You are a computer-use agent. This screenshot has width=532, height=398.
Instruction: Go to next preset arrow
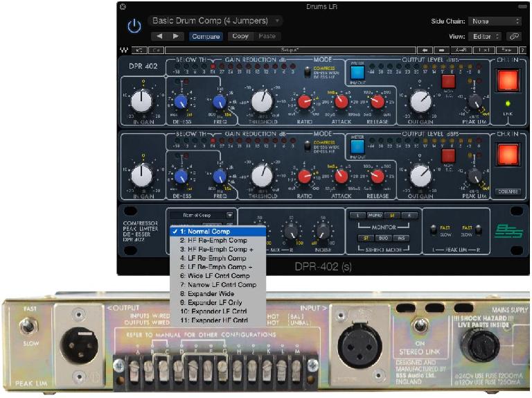[x=175, y=36]
